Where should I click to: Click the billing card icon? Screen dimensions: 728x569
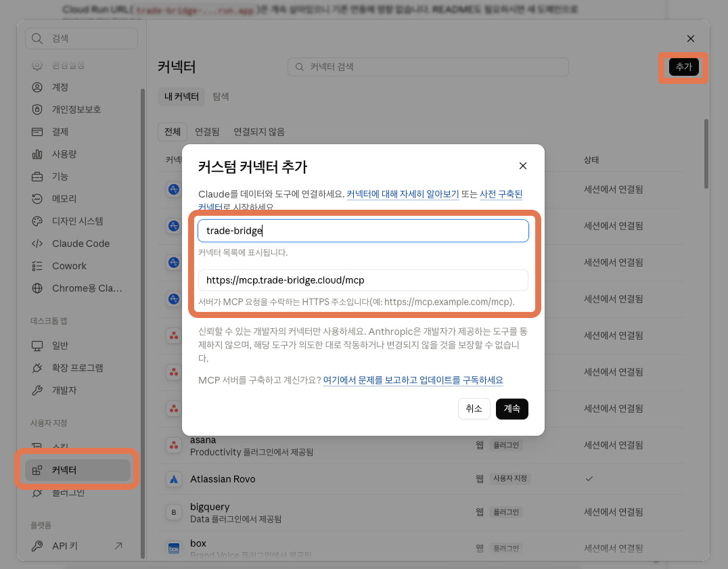click(x=37, y=132)
